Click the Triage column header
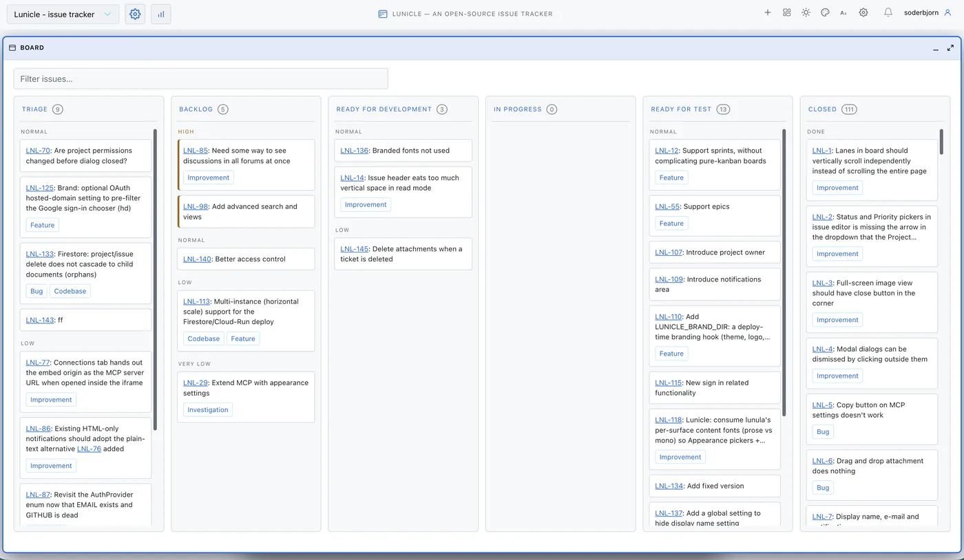Screen dimensions: 964x560 click(34, 109)
